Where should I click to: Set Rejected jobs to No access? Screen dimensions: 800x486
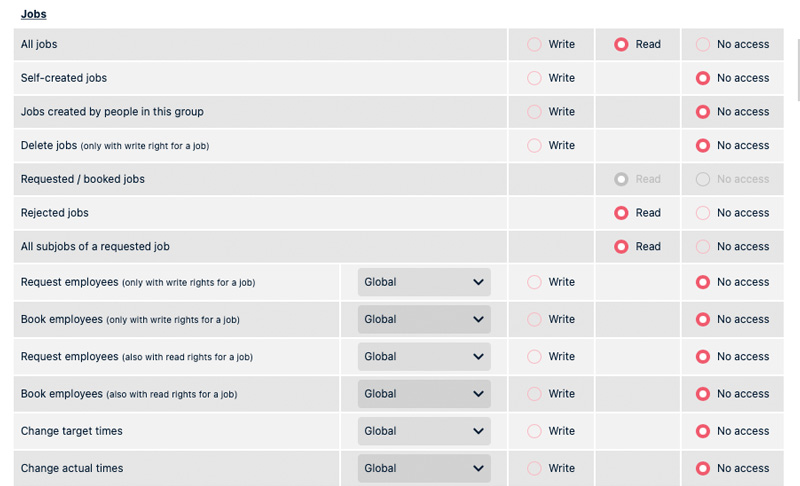click(703, 213)
